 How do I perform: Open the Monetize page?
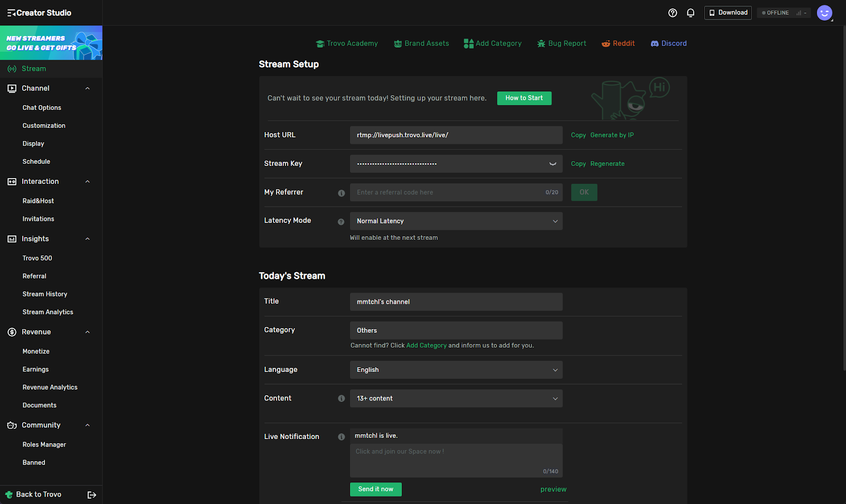pyautogui.click(x=36, y=351)
